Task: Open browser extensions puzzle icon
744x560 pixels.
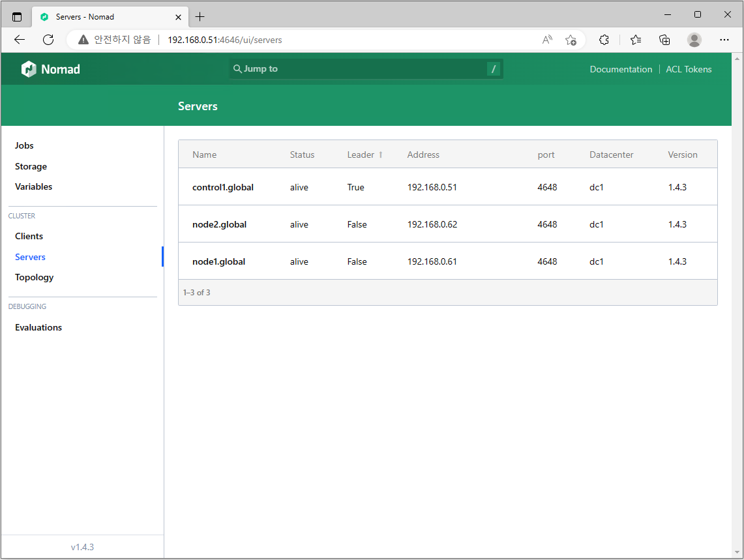Action: 604,40
